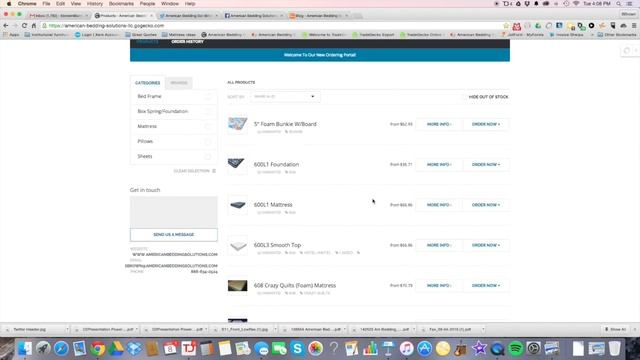Open the Trash in the Dock

(x=614, y=349)
